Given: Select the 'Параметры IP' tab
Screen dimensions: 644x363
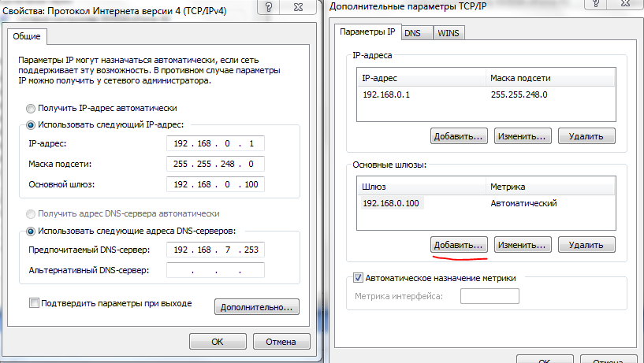Looking at the screenshot, I should 367,32.
